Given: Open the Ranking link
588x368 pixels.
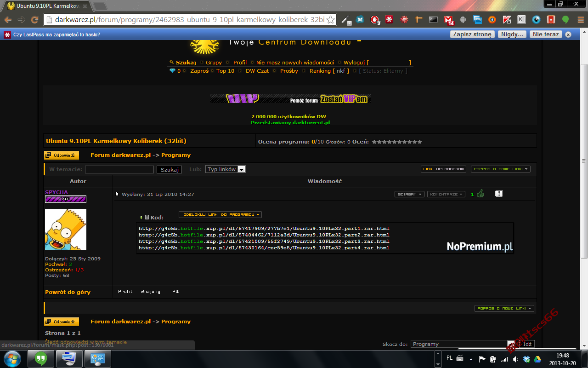Looking at the screenshot, I should pos(320,71).
